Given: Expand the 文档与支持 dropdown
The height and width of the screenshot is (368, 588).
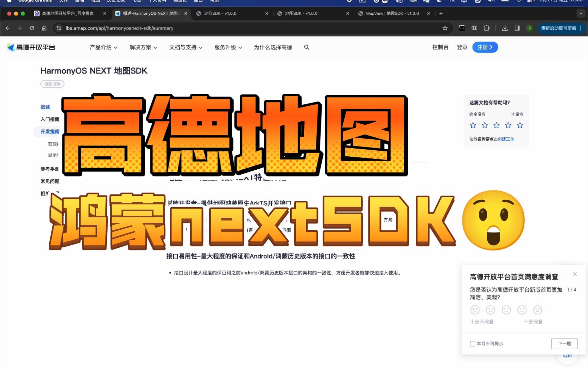Looking at the screenshot, I should pos(186,47).
